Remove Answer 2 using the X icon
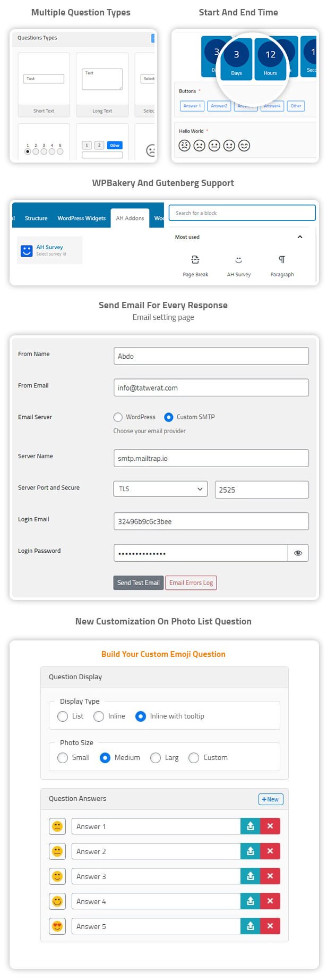 [x=270, y=851]
